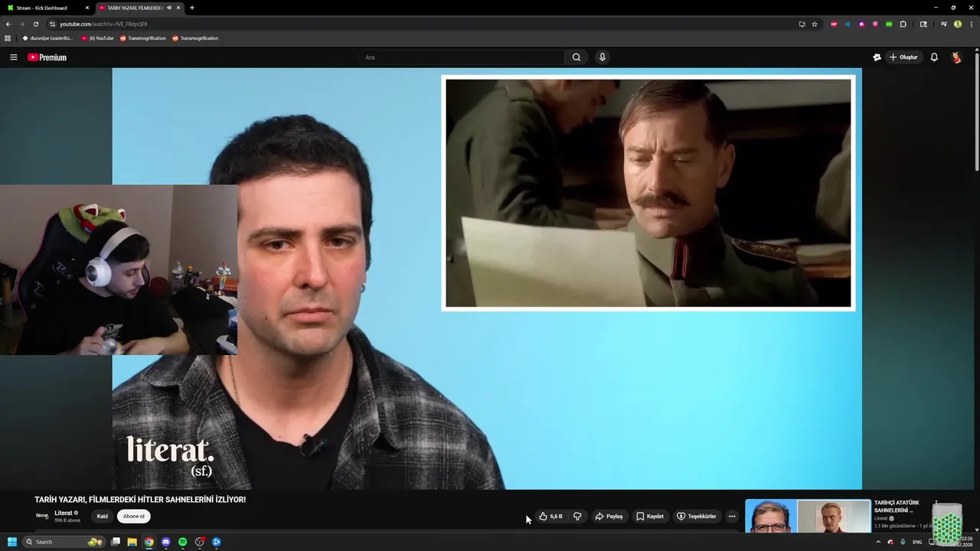980x551 pixels.
Task: Click the taskbar Search box
Action: click(64, 542)
